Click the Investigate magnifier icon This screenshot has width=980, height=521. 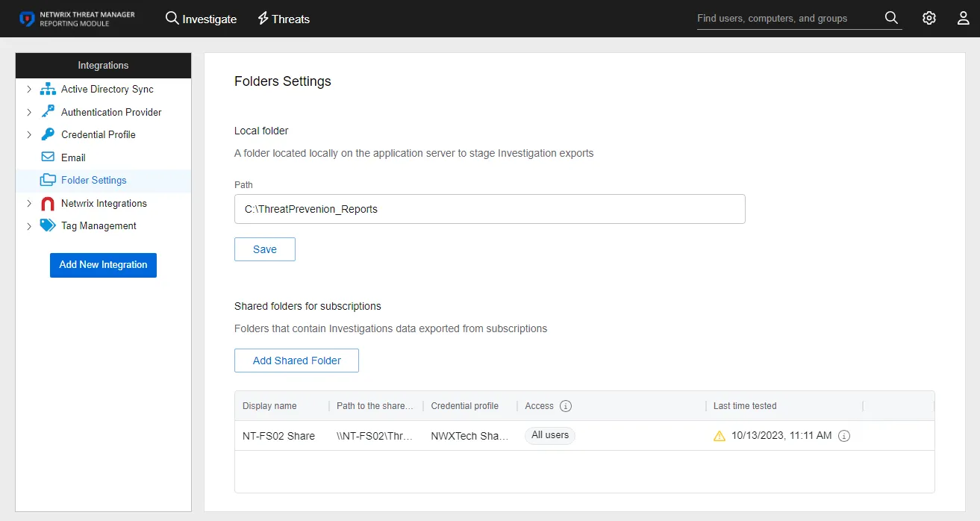[172, 19]
